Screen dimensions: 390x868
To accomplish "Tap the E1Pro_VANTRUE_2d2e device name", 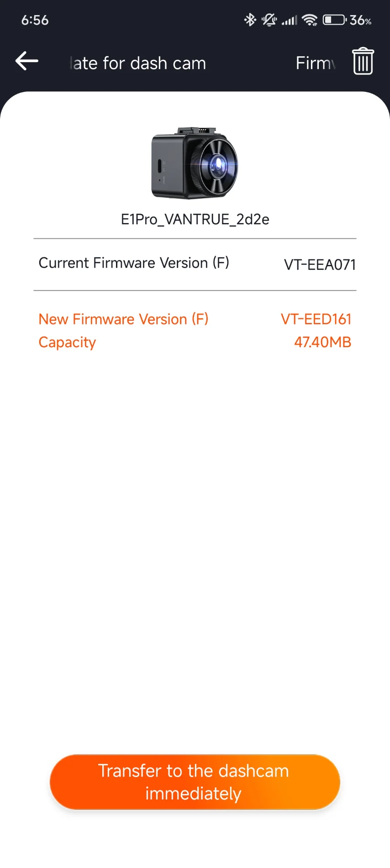I will coord(195,219).
